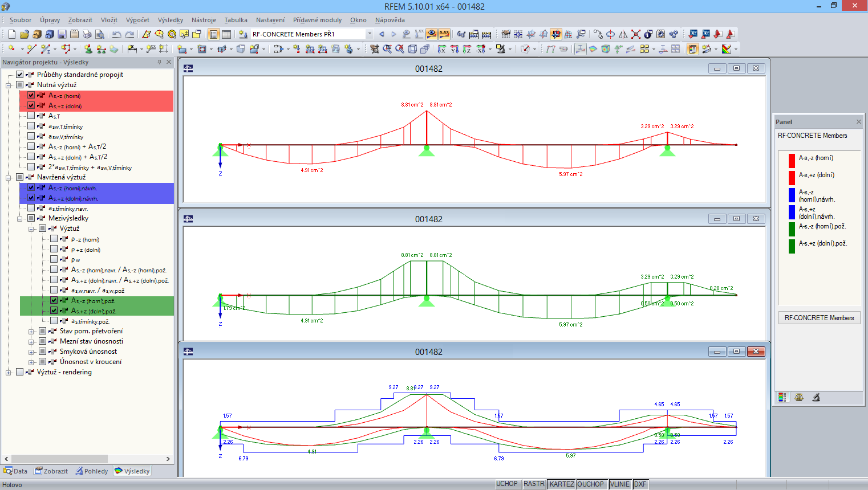868x490 pixels.
Task: Switch to the Zobrazit navigator tab
Action: point(51,471)
